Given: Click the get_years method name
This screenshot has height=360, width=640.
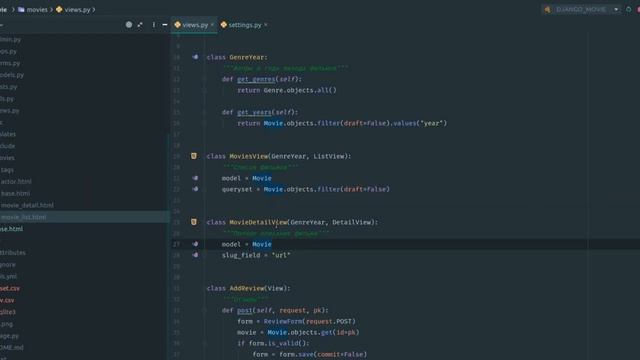Looking at the screenshot, I should [254, 112].
